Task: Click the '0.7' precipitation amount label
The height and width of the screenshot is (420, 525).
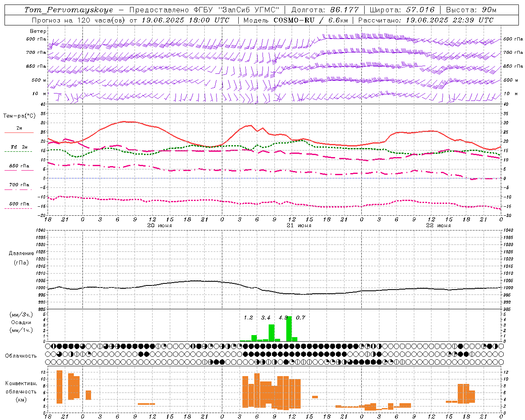Action: pos(301,317)
